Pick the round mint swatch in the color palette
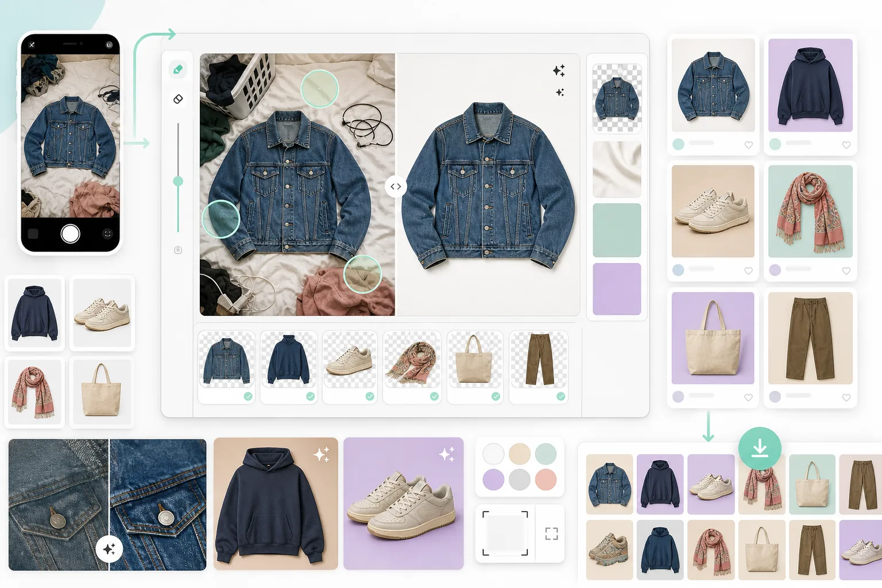The image size is (882, 588). click(x=546, y=454)
